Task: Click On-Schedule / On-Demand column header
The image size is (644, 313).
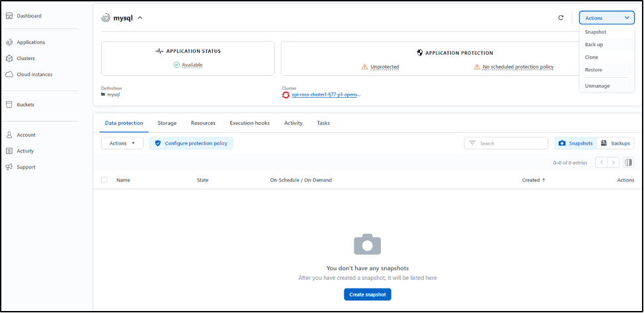Action: 301,180
